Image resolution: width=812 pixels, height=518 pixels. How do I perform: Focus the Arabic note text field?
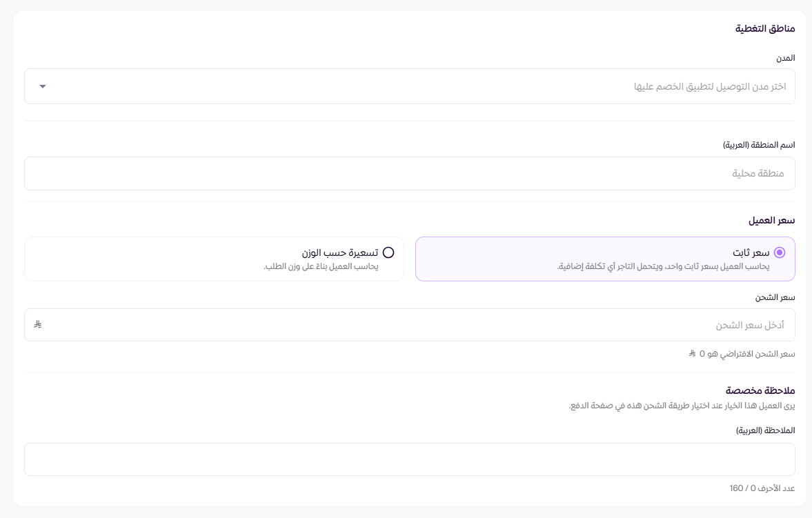[x=410, y=459]
